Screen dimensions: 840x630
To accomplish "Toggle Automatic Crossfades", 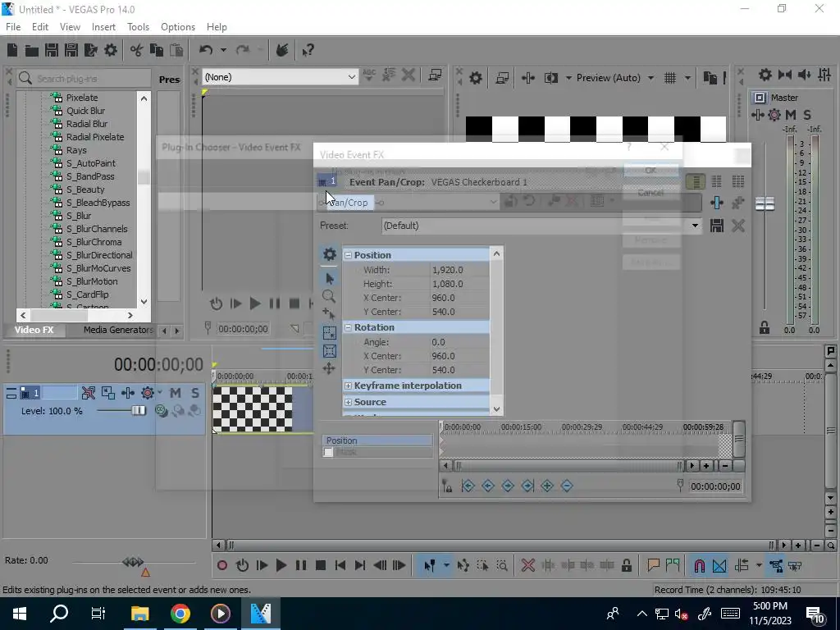I will (719, 566).
